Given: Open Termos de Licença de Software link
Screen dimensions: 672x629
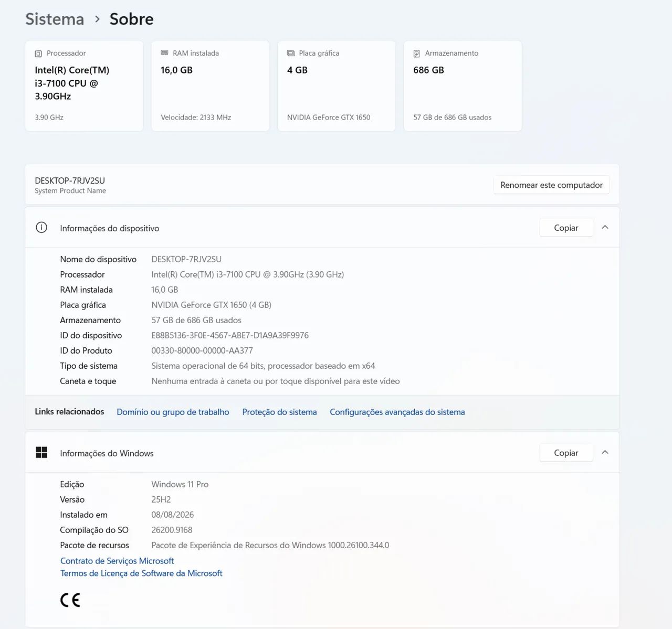Looking at the screenshot, I should point(141,573).
